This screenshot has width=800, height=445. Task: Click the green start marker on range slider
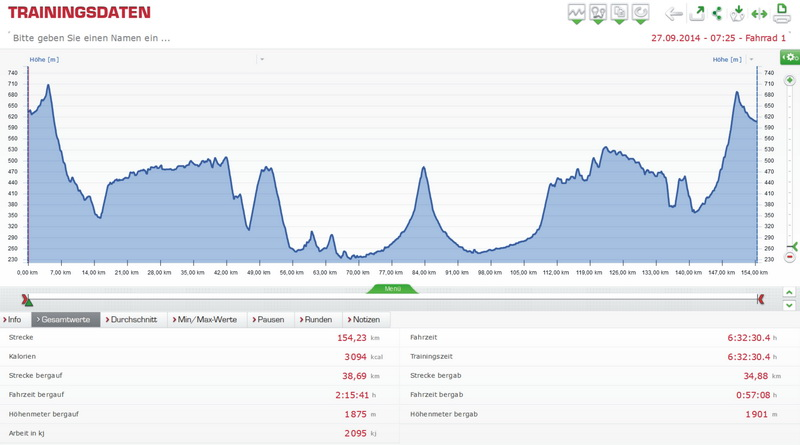click(x=27, y=300)
